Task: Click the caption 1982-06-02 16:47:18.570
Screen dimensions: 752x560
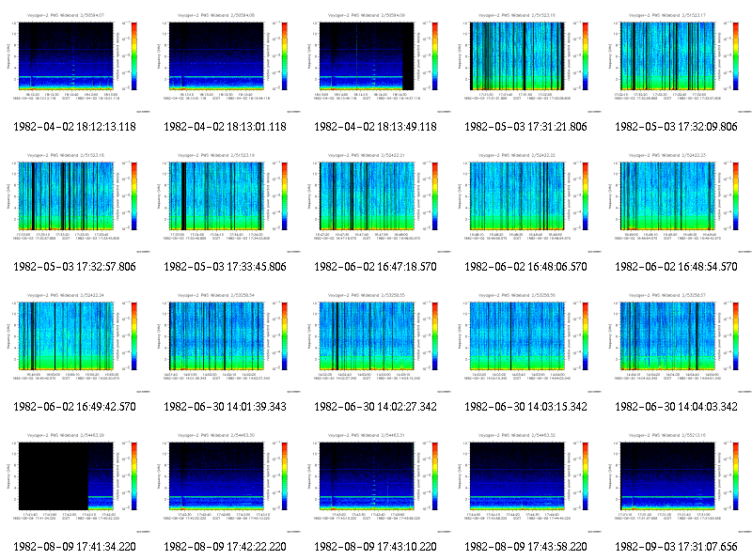Action: tap(375, 267)
